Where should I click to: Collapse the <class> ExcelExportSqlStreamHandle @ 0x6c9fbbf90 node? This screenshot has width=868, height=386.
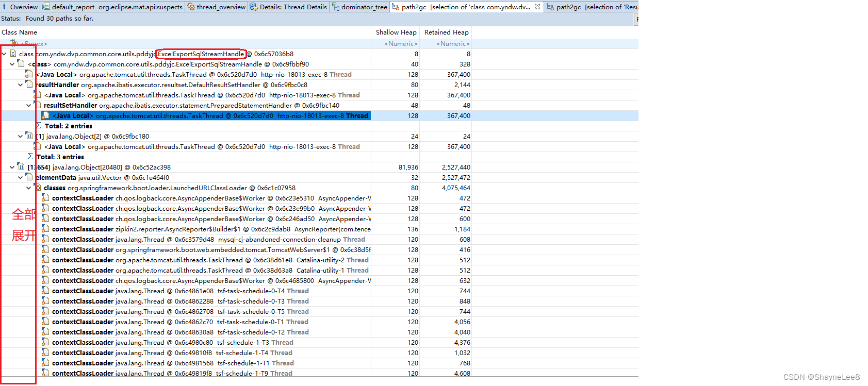pyautogui.click(x=12, y=64)
